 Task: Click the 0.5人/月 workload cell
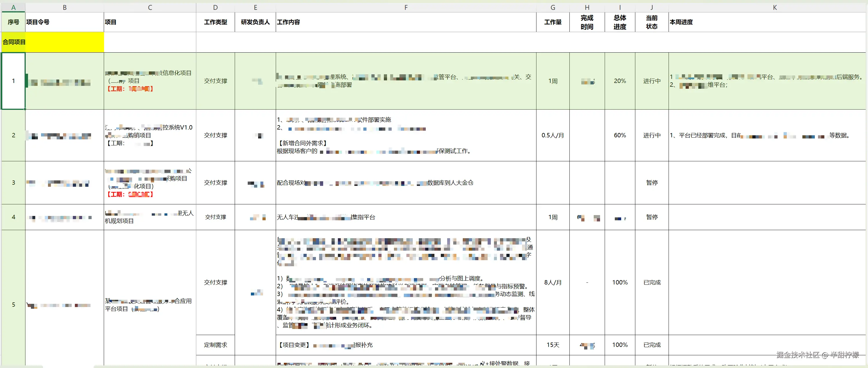(x=553, y=135)
